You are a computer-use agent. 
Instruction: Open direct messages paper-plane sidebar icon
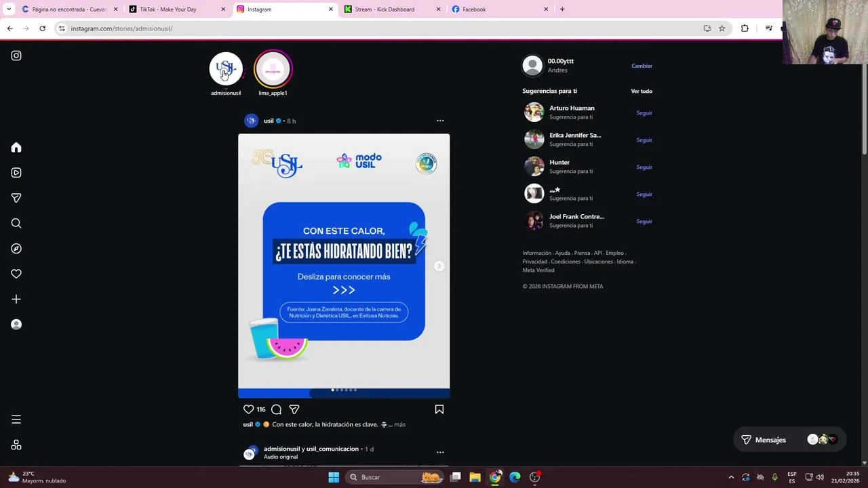click(x=16, y=198)
